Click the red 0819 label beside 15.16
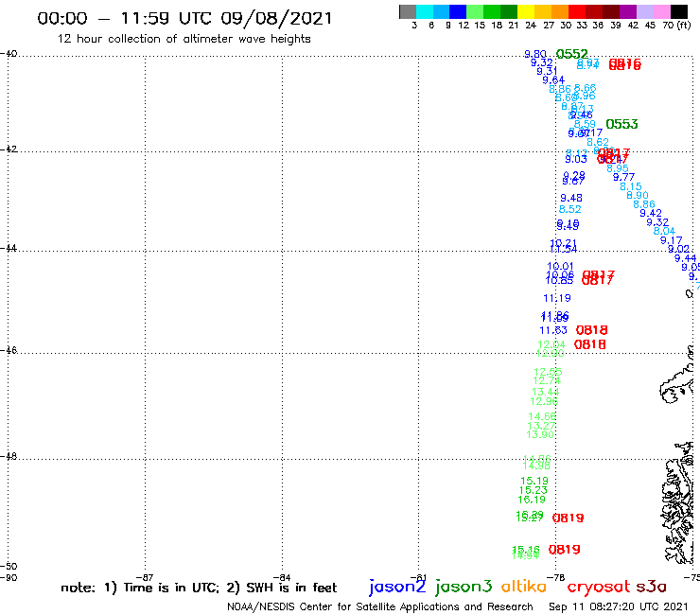This screenshot has width=700, height=615. tap(565, 550)
